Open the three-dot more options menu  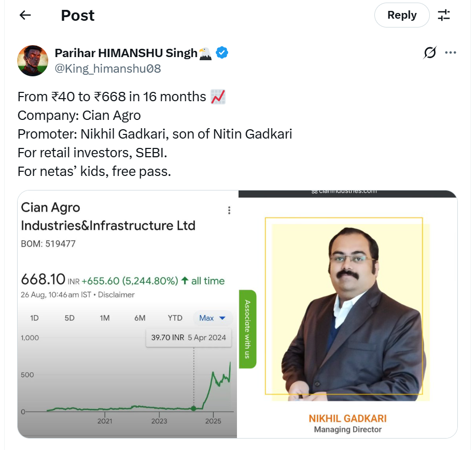point(451,53)
